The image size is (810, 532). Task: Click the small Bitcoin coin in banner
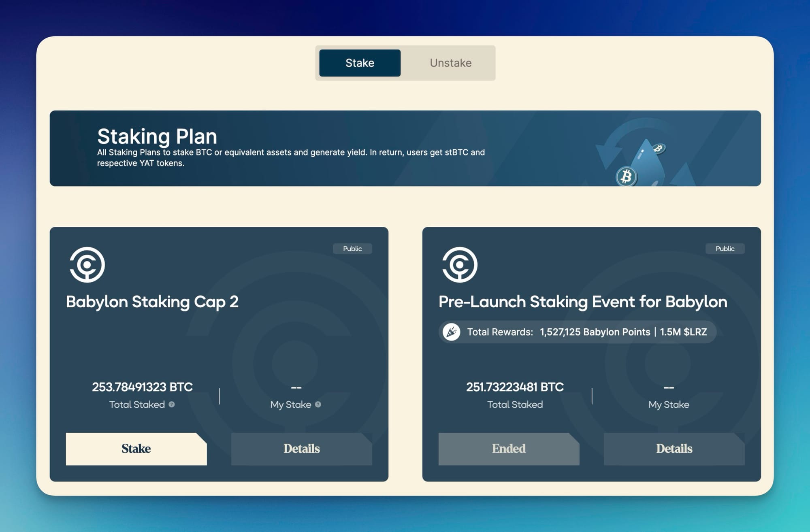click(x=659, y=149)
